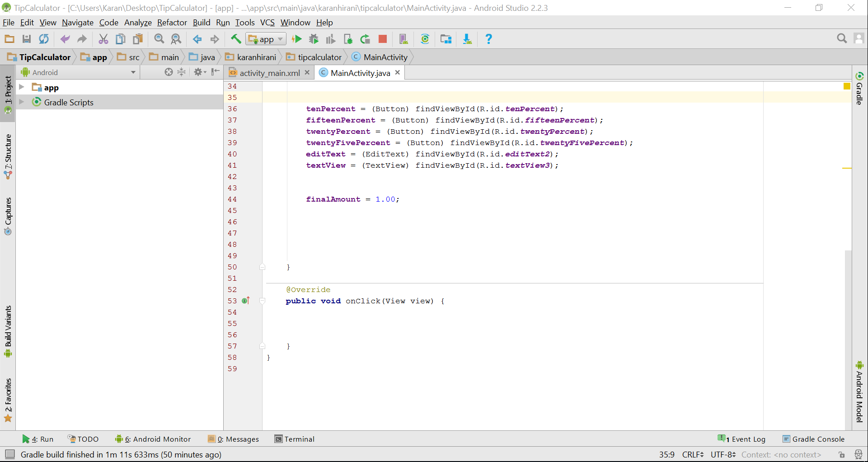Screen dimensions: 868x462
Task: Toggle the 1: Project tool window
Action: point(8,94)
